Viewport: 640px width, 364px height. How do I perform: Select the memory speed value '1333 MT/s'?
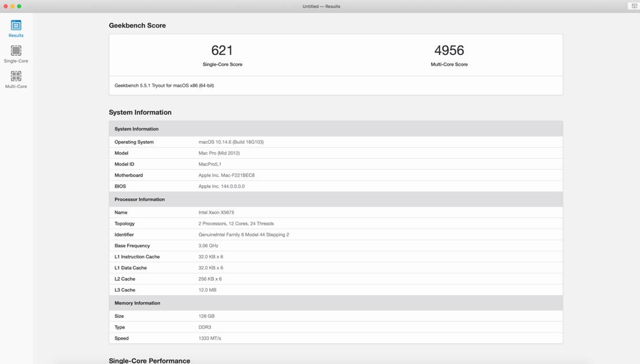(210, 339)
